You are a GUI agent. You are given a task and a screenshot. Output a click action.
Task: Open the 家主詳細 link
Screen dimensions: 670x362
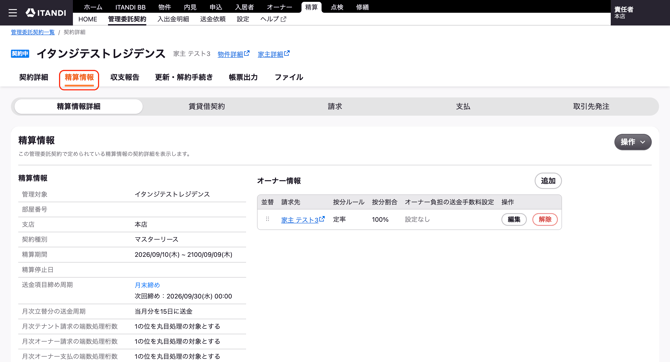273,54
